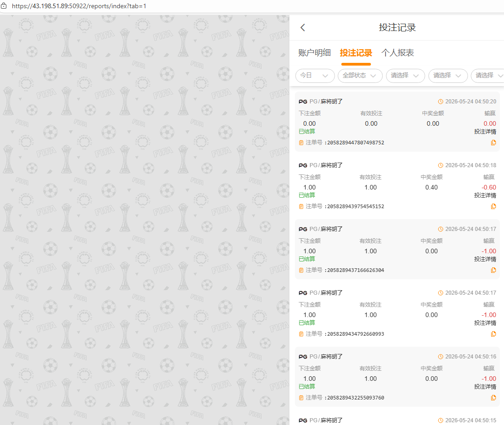Click the clock icon beside 04:50:20
The width and height of the screenshot is (504, 425).
pyautogui.click(x=441, y=102)
